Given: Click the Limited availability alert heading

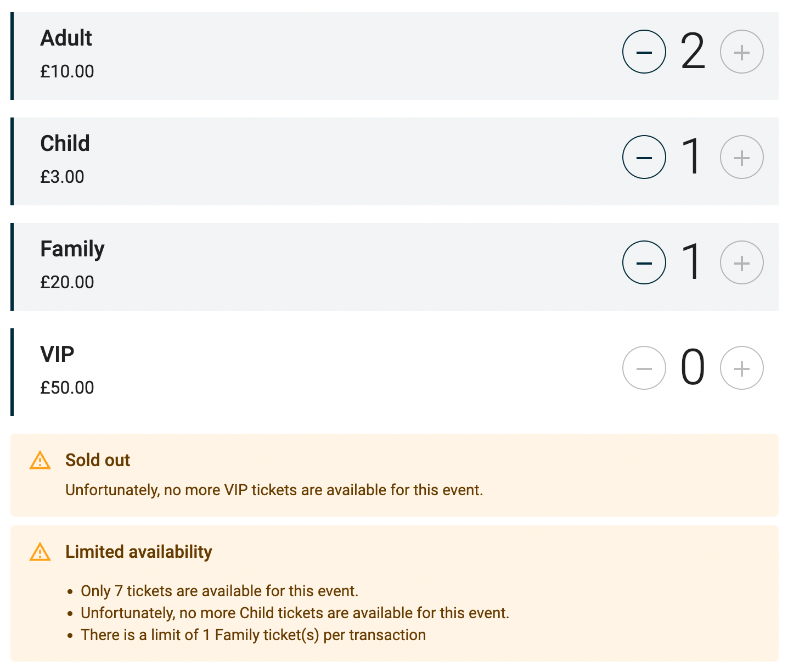Looking at the screenshot, I should point(138,552).
